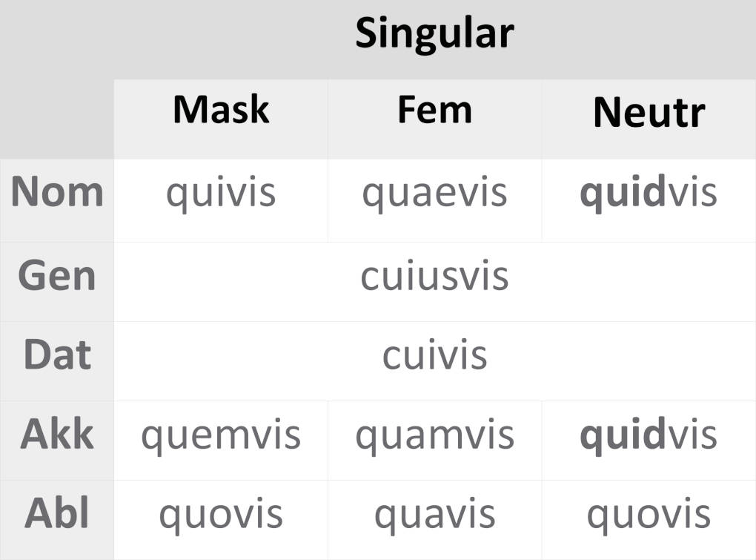The width and height of the screenshot is (756, 560).
Task: Select the Abl row label
Action: [57, 513]
